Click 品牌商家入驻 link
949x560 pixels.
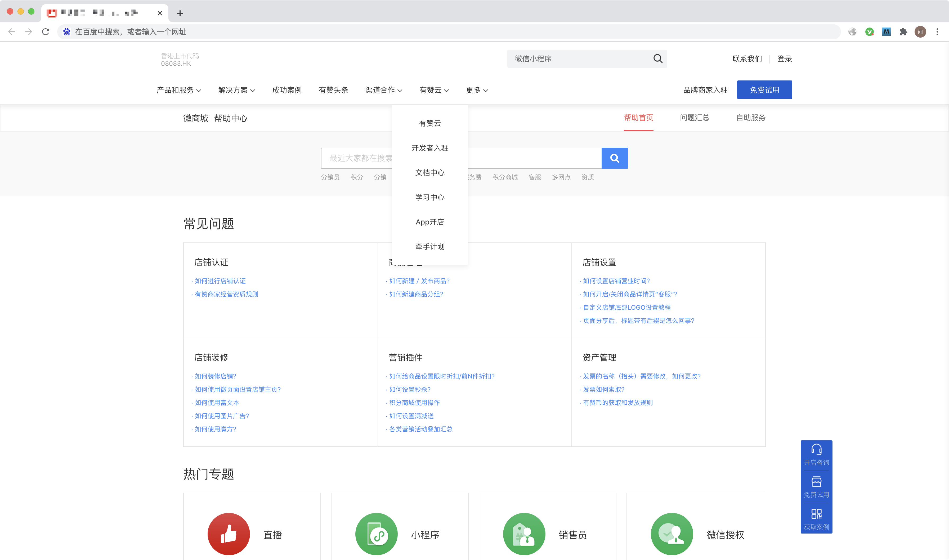[705, 90]
